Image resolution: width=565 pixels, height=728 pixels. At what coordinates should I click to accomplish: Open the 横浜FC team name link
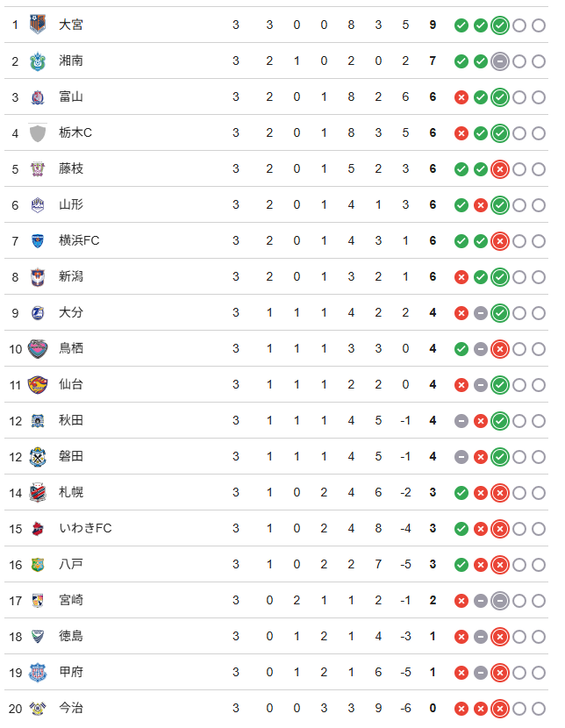[x=79, y=240]
